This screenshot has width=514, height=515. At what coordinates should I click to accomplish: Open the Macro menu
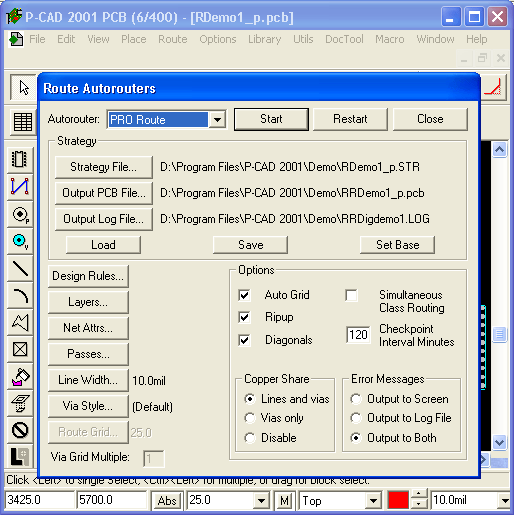pyautogui.click(x=390, y=39)
